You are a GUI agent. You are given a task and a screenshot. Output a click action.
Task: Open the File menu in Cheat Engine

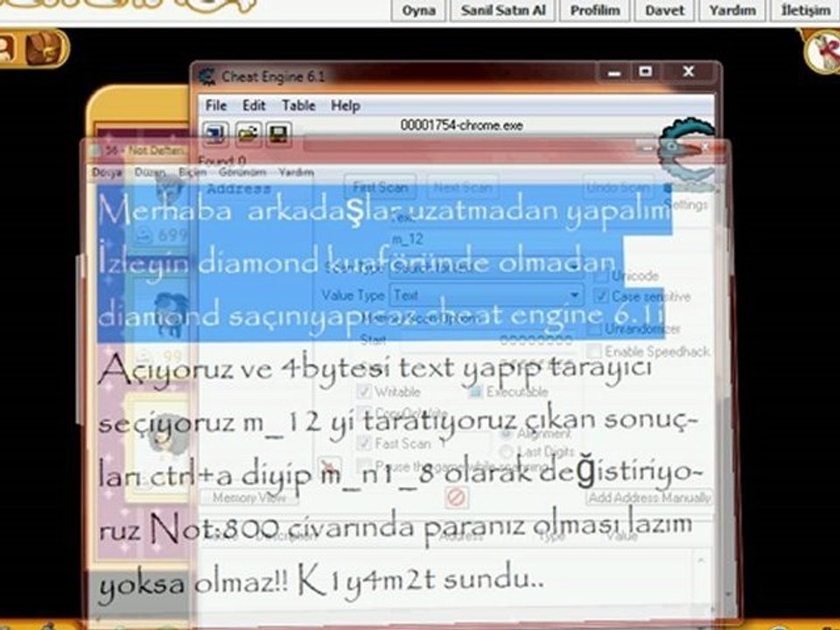point(216,105)
